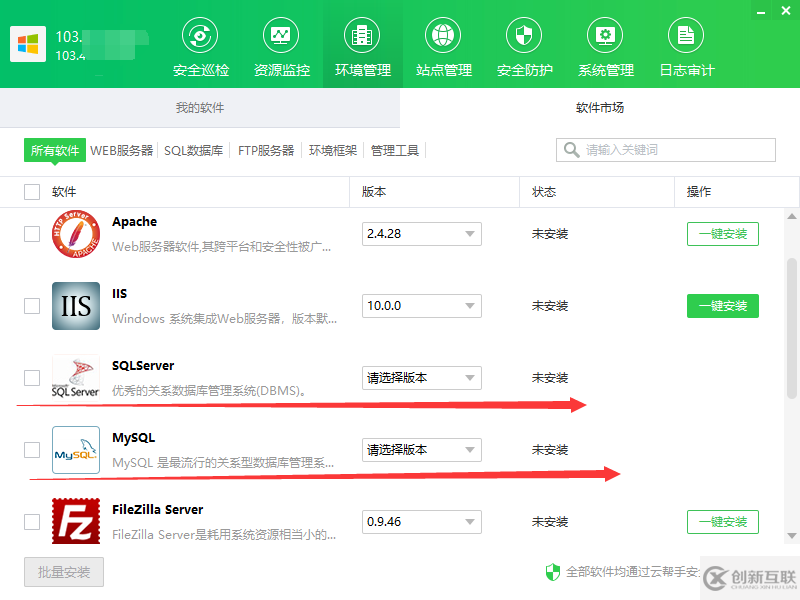This screenshot has width=800, height=600.
Task: Check the IIS row checkbox
Action: tap(32, 306)
